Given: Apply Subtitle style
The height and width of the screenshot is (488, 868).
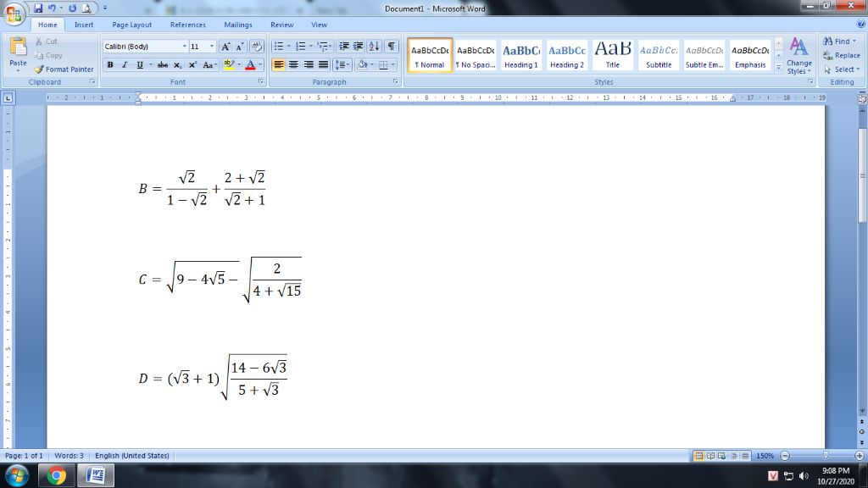Looking at the screenshot, I should (x=659, y=55).
